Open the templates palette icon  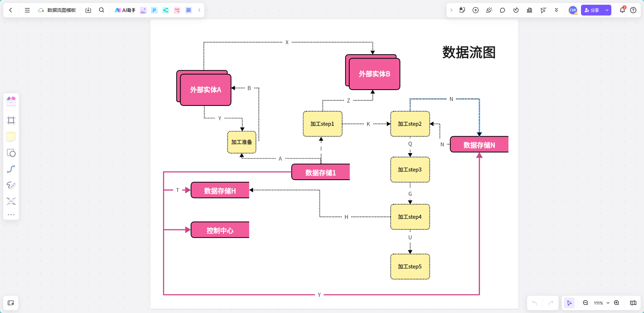(x=11, y=101)
